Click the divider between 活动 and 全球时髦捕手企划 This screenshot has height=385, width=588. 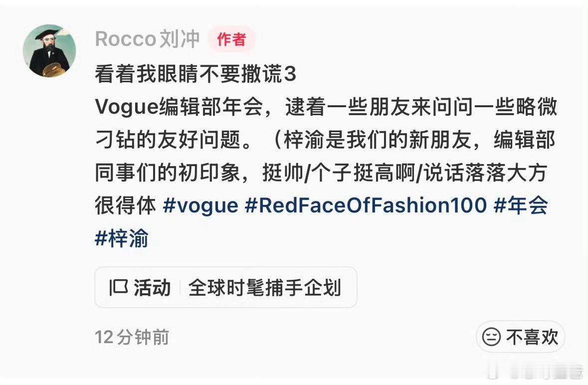180,288
